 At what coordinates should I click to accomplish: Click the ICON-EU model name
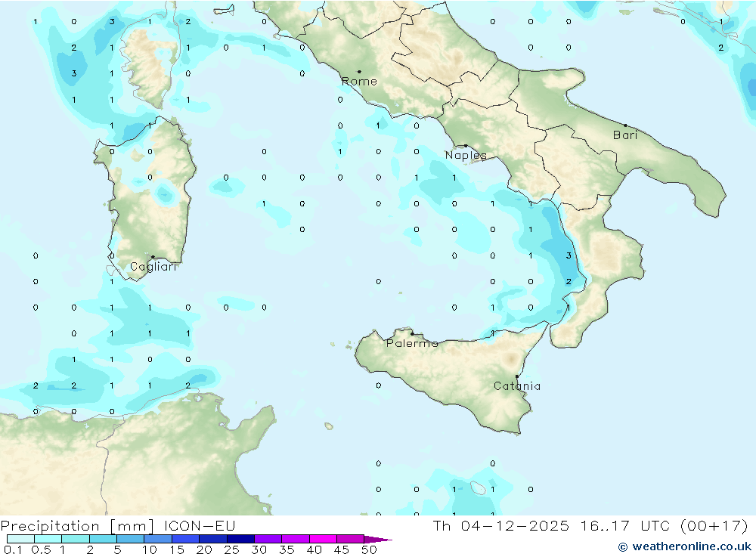click(200, 525)
